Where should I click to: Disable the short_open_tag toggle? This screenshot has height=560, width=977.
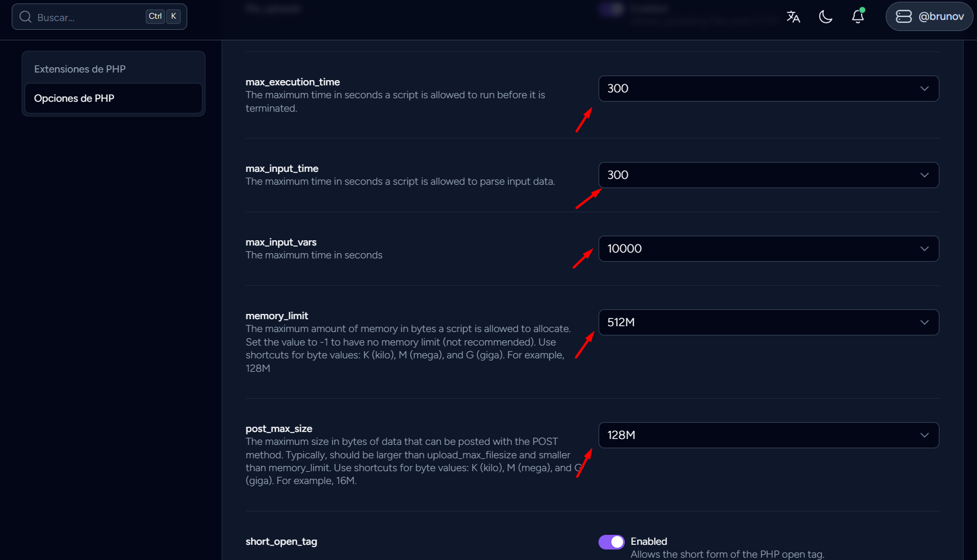(x=611, y=542)
